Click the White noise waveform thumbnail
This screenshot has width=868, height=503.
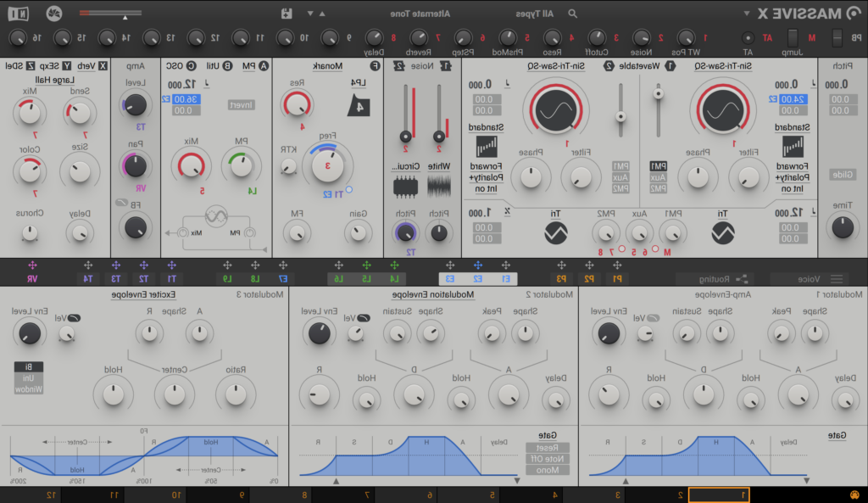pos(439,187)
